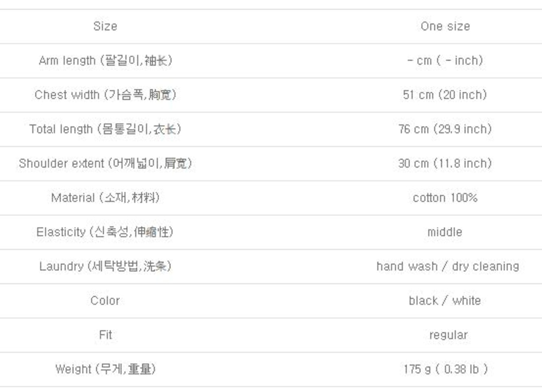Click the Color row label
This screenshot has height=392, width=542.
tap(105, 301)
